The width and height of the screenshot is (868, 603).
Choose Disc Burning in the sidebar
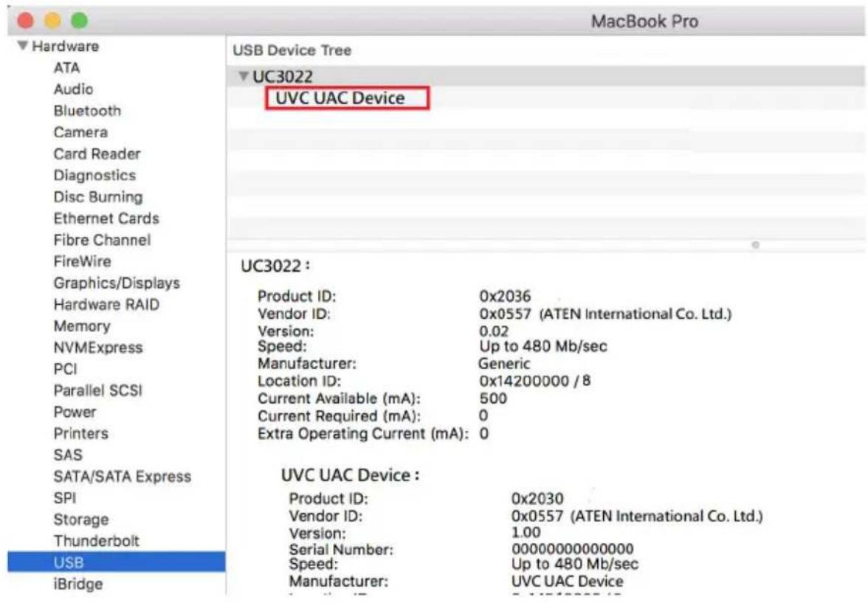98,197
